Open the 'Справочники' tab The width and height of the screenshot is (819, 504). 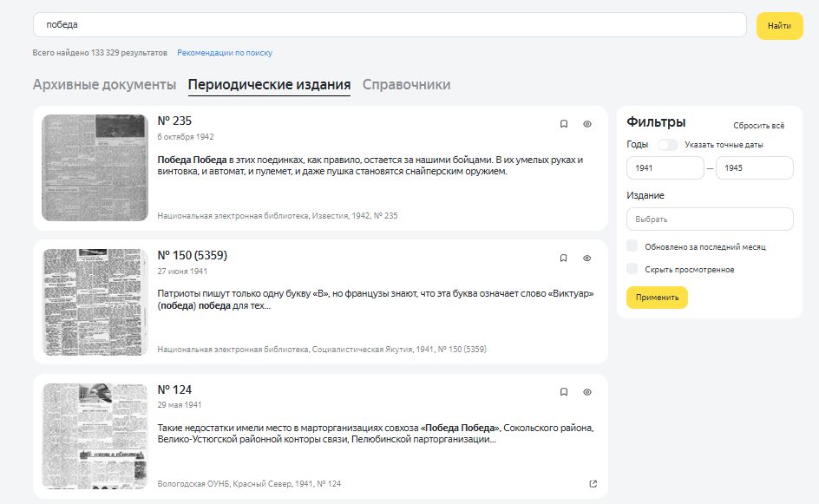406,85
